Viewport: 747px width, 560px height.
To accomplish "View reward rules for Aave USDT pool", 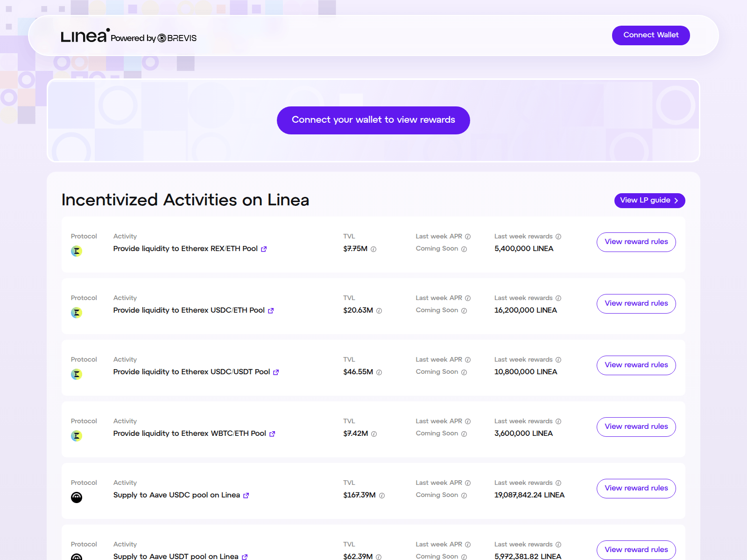I will [x=636, y=550].
